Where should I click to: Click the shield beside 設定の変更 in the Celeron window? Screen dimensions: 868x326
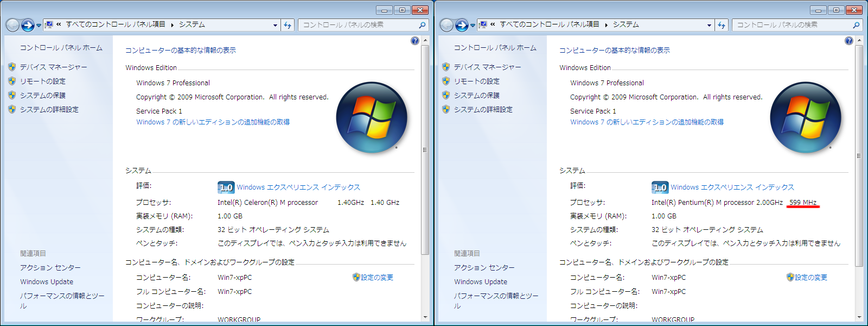pos(356,277)
